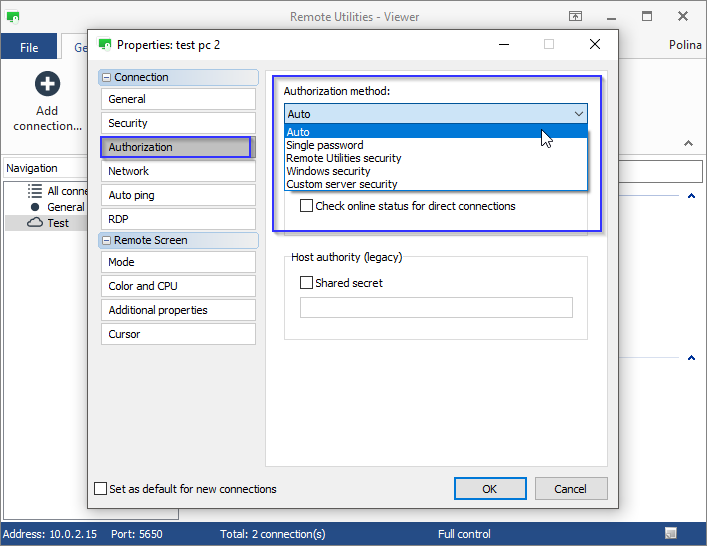The height and width of the screenshot is (546, 707).
Task: Click the Remote Utilities app icon in title bar
Action: click(x=13, y=16)
